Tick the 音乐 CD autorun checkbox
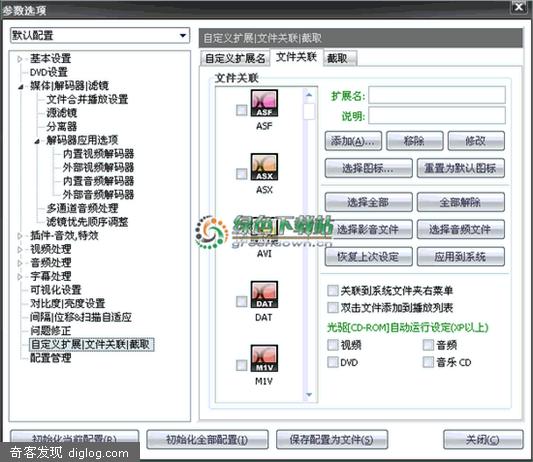The image size is (533, 462). (428, 362)
